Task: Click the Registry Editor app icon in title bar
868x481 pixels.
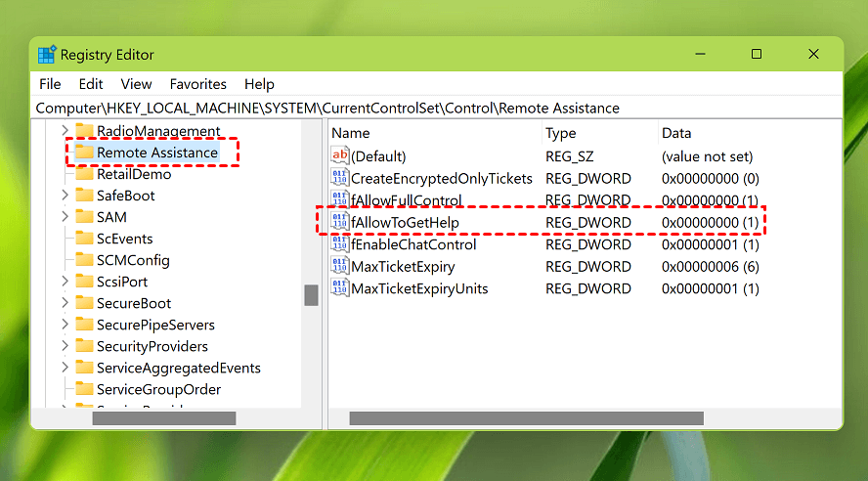Action: (47, 55)
